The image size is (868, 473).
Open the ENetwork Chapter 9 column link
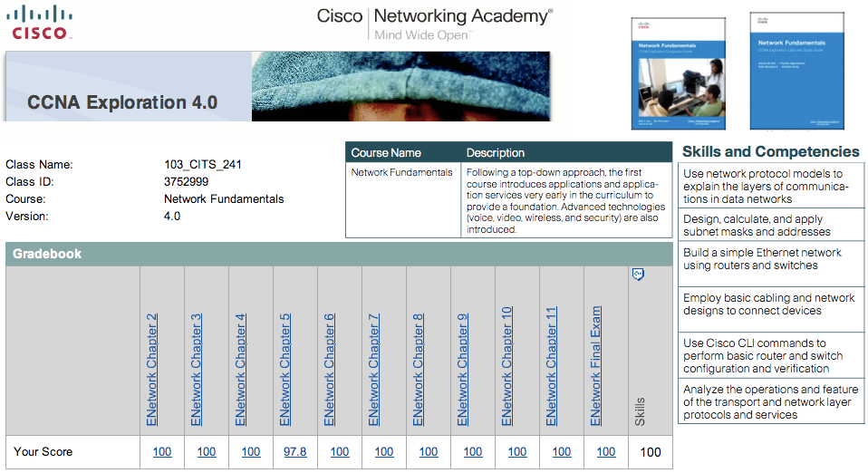coord(462,370)
